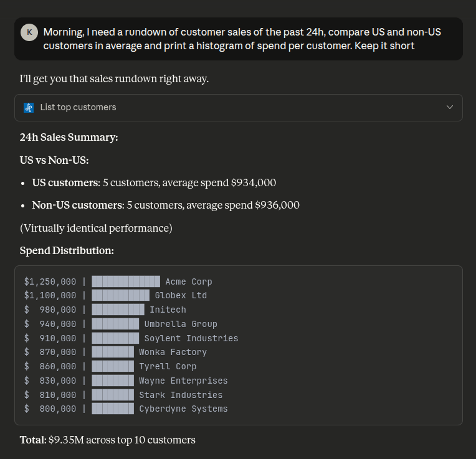Click the K user avatar

29,32
